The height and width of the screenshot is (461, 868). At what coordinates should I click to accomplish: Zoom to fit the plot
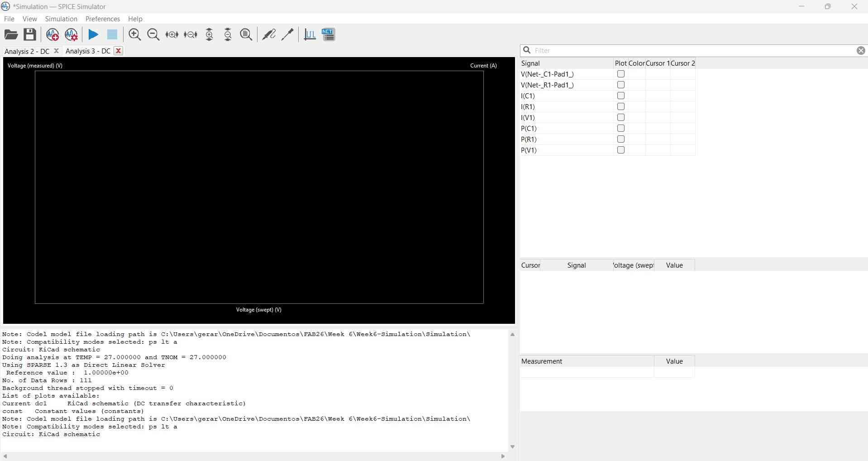[246, 34]
